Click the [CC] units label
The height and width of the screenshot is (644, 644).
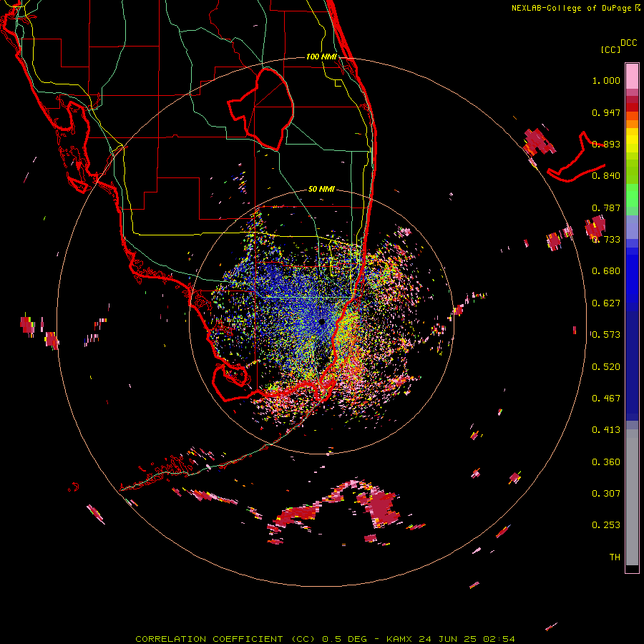[x=610, y=49]
